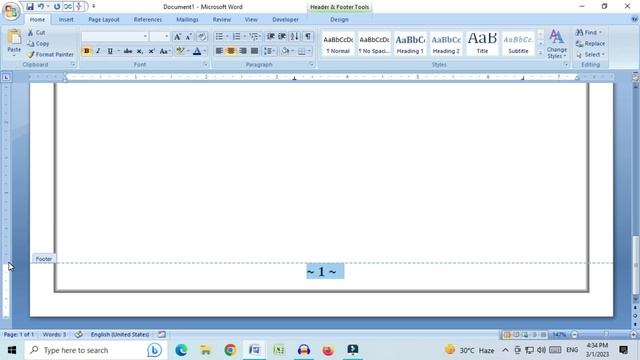Open the Numbering list dropdown
This screenshot has height=360, width=640.
click(244, 37)
